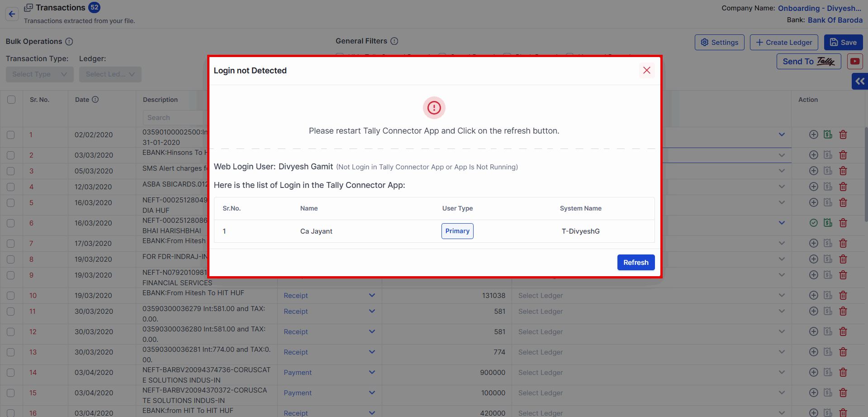Check the checkbox for row 3

[x=11, y=171]
